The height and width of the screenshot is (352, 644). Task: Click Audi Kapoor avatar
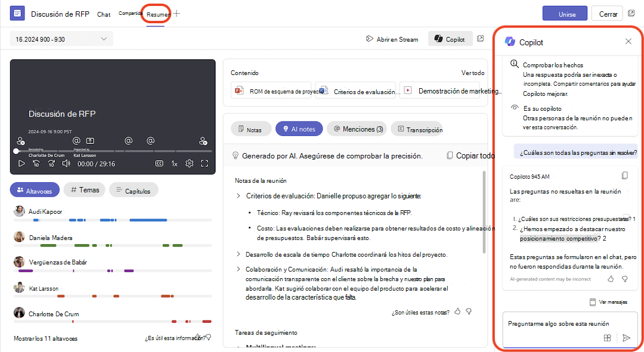coord(19,211)
